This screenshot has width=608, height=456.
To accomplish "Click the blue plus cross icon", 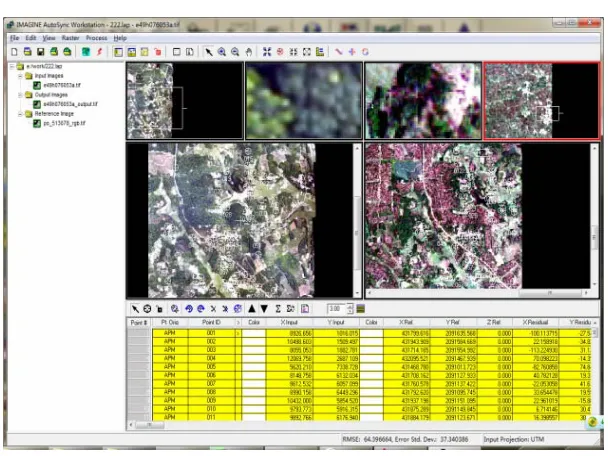I will click(352, 52).
